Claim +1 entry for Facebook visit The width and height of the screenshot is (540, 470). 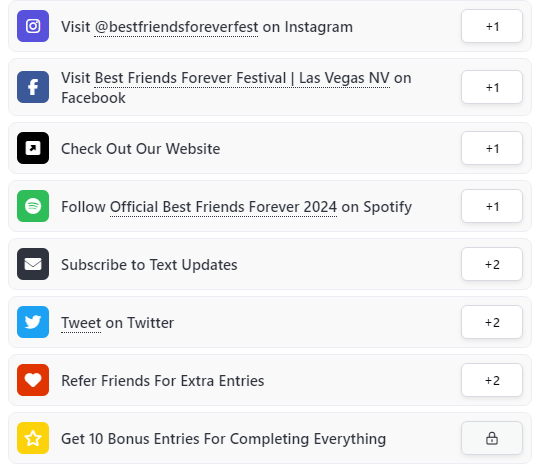click(x=492, y=87)
